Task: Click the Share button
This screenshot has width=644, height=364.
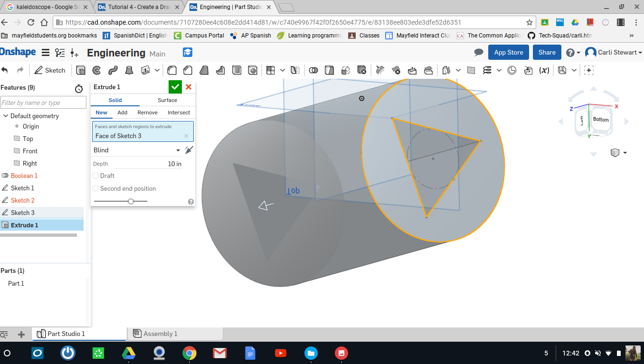Action: 547,52
